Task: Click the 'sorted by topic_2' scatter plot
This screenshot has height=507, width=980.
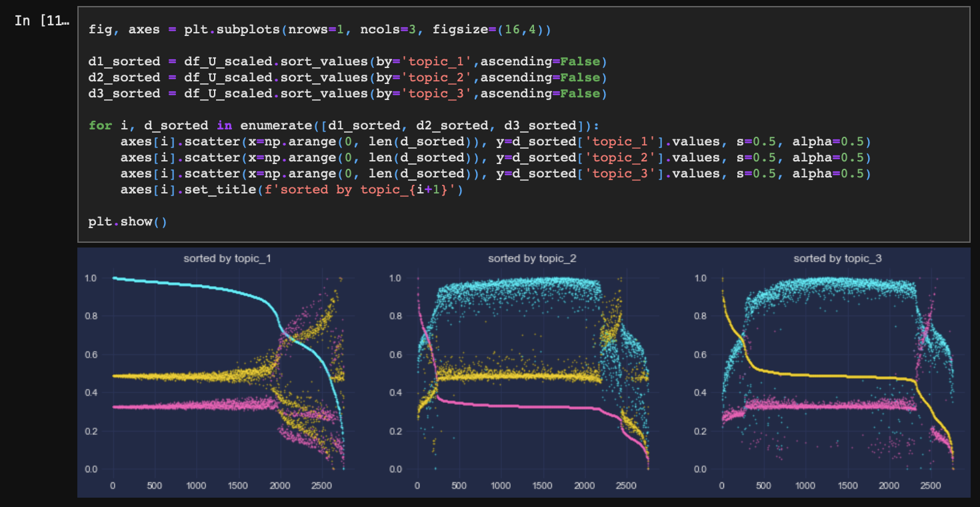Action: tap(533, 373)
